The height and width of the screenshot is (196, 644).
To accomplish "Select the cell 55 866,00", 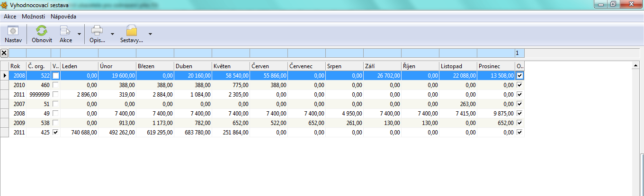I will pyautogui.click(x=268, y=76).
